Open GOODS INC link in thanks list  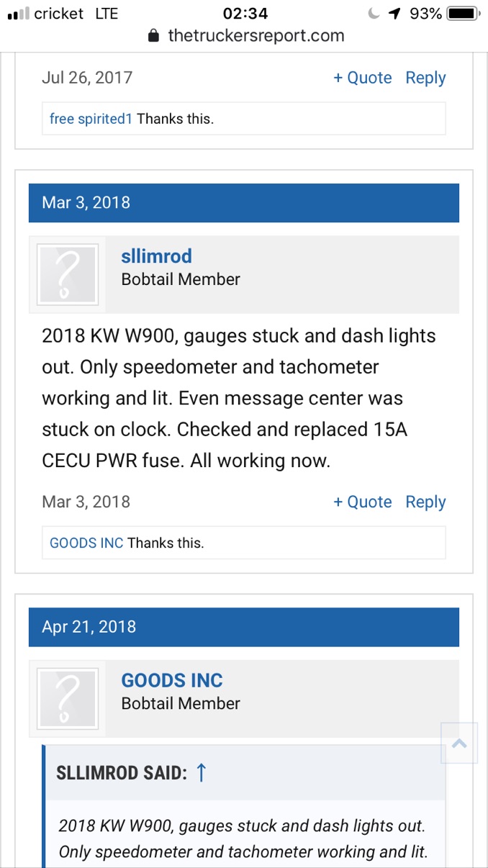point(86,543)
